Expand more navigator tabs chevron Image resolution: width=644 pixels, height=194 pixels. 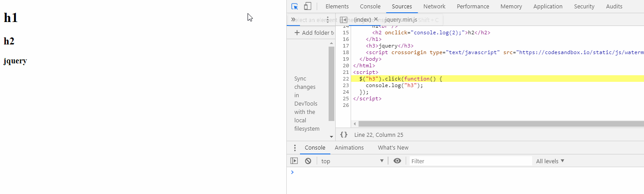point(293,20)
